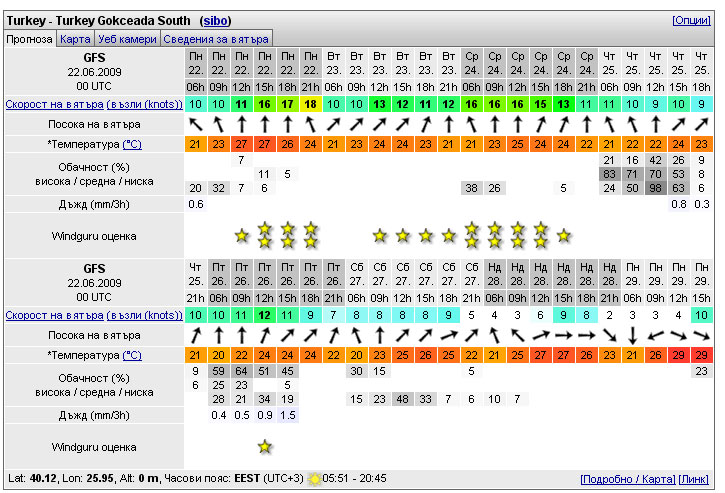Image resolution: width=725 pixels, height=493 pixels.
Task: Switch to the Прогноза tab
Action: [x=29, y=39]
